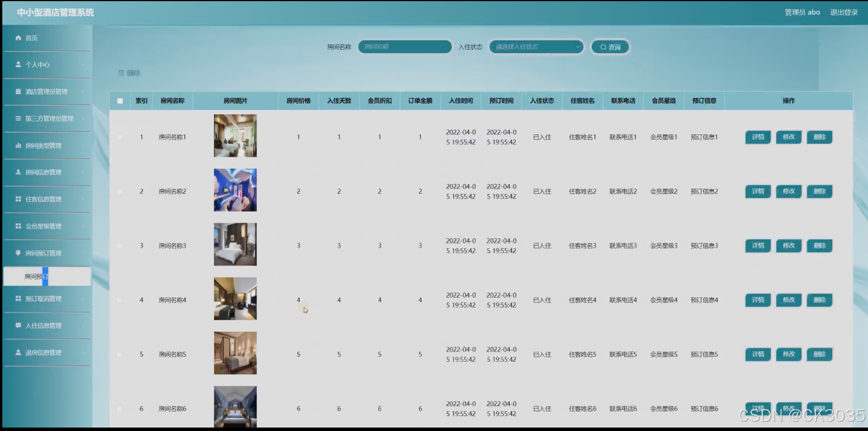This screenshot has height=431, width=868.
Task: Click 修改 for 房间名称4
Action: [788, 300]
